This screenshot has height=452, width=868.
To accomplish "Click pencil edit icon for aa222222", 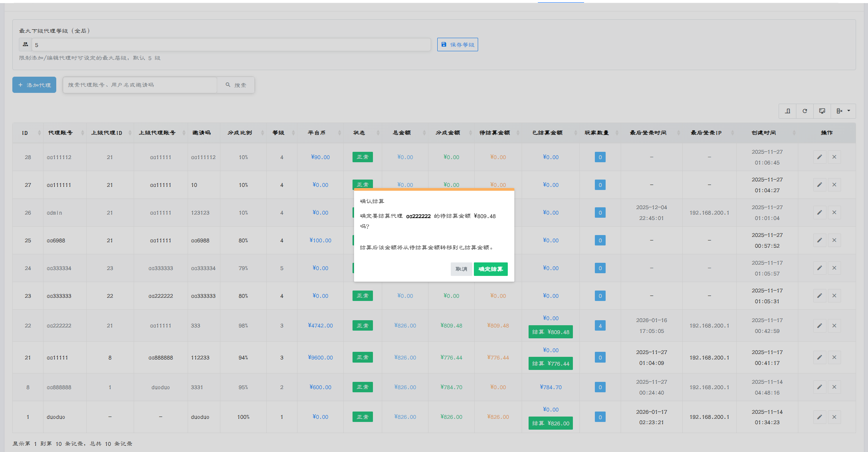I will (819, 326).
